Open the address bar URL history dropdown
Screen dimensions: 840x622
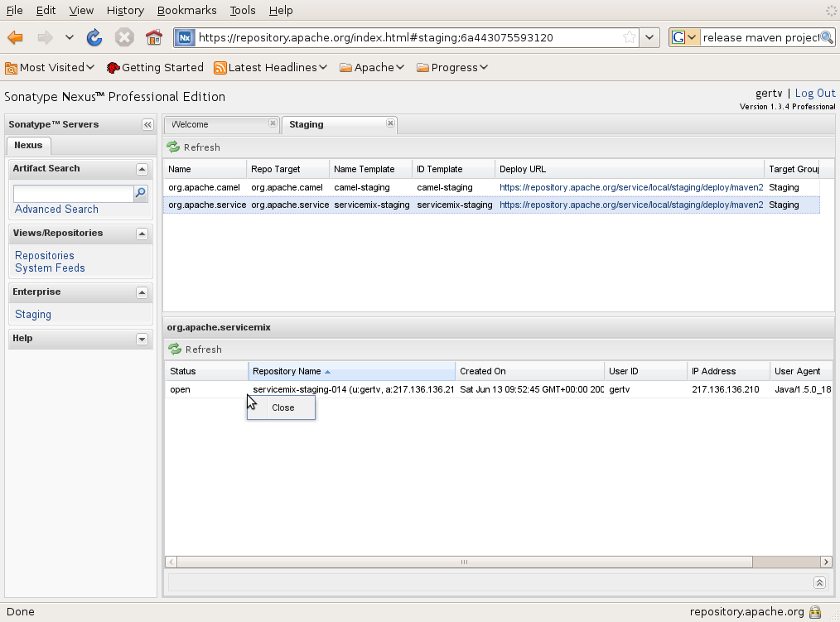(649, 37)
